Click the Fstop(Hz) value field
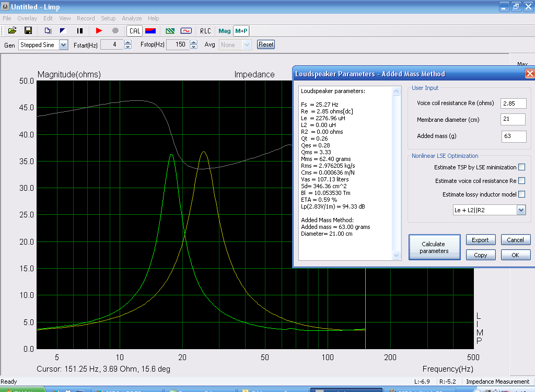 coord(178,44)
